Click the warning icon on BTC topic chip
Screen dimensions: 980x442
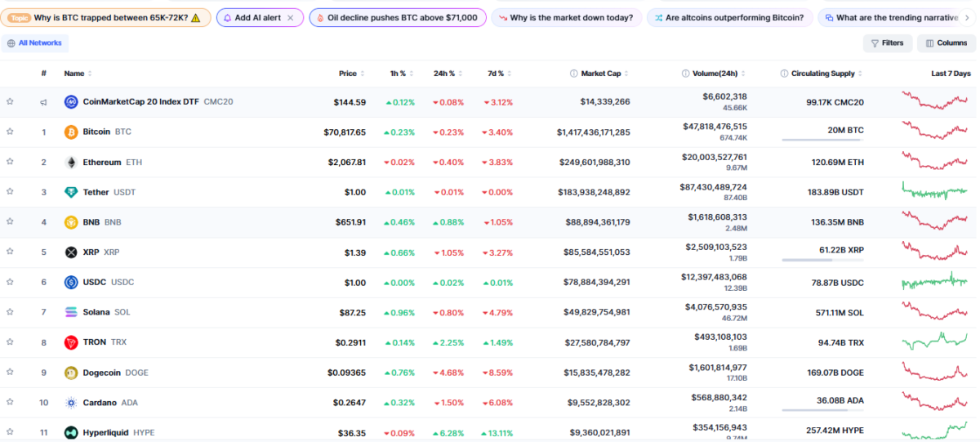click(x=195, y=17)
